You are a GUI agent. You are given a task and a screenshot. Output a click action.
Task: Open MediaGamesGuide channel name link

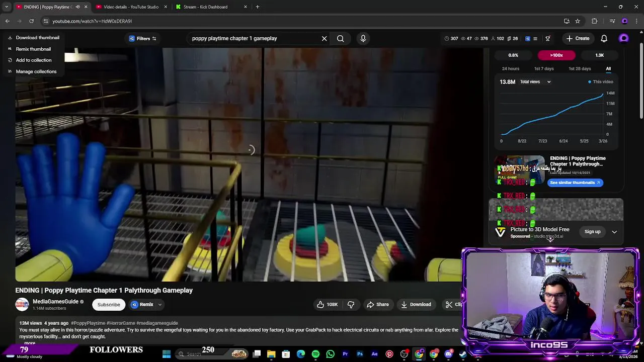click(x=55, y=302)
